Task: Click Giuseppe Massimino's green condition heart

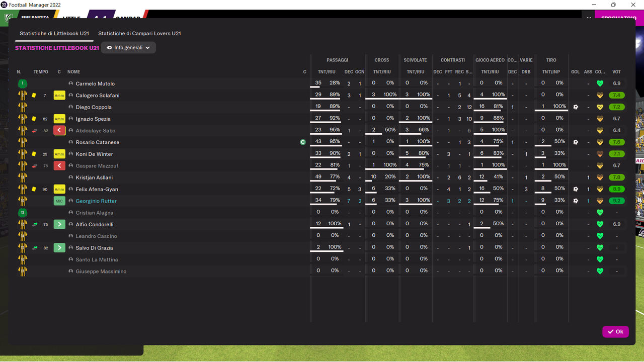Action: coord(600,271)
